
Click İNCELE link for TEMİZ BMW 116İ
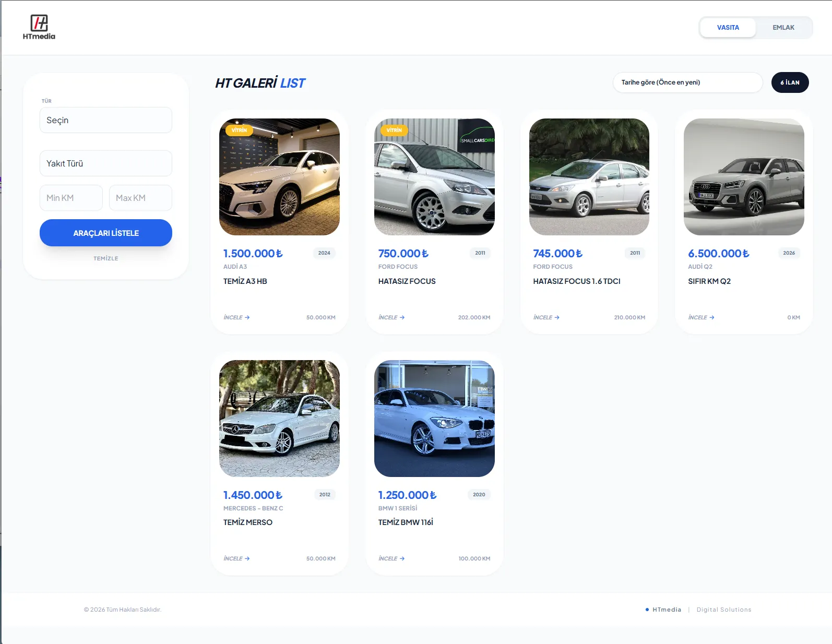point(391,558)
